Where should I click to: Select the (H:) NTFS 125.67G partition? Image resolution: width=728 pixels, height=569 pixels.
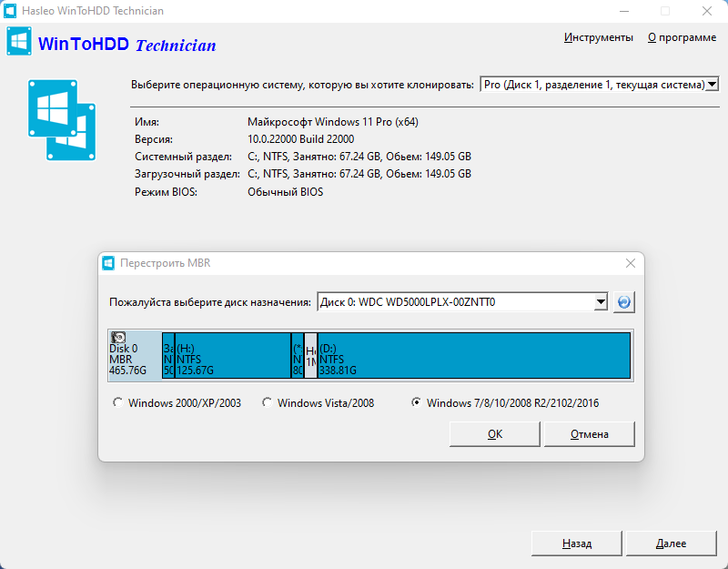tap(233, 355)
